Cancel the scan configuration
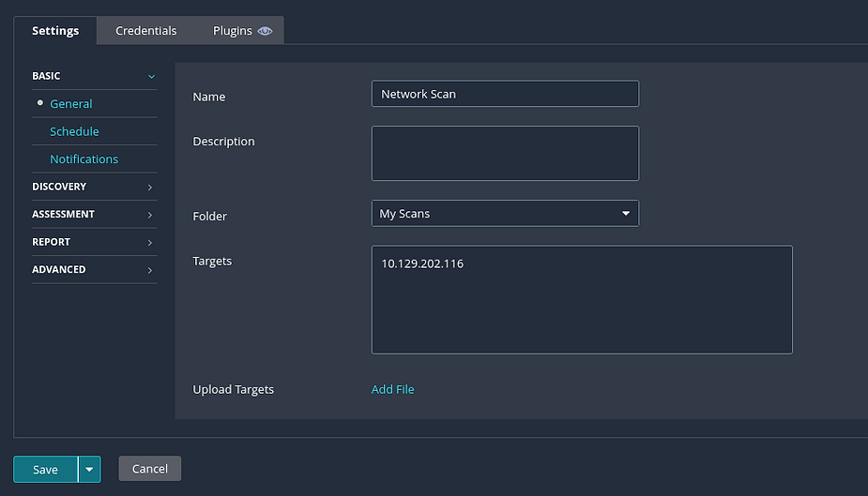The image size is (868, 496). pos(150,469)
